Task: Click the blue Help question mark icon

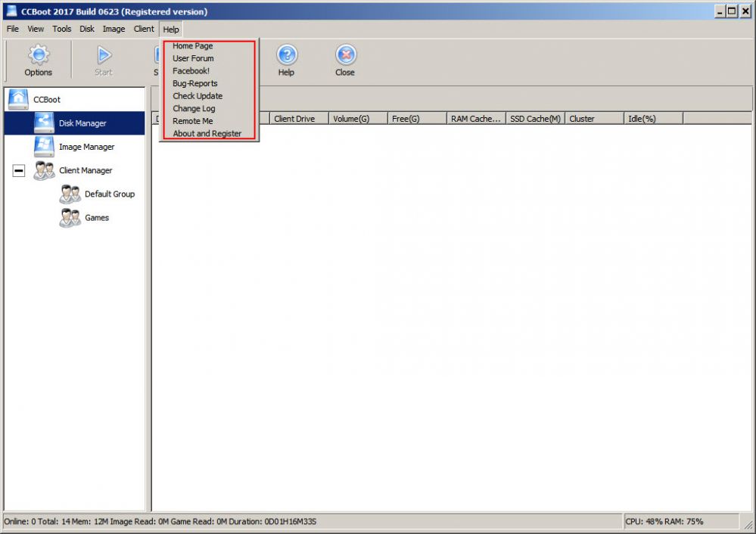Action: tap(287, 55)
